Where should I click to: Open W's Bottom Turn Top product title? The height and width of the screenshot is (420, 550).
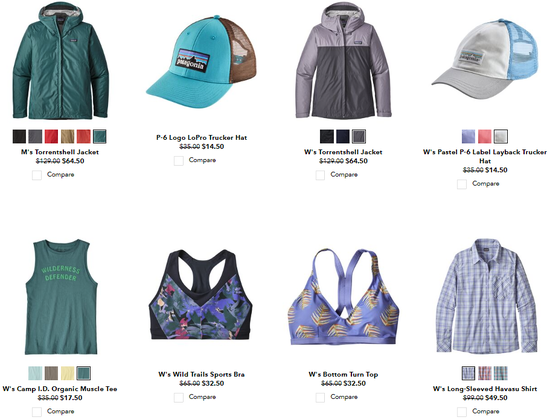(343, 374)
